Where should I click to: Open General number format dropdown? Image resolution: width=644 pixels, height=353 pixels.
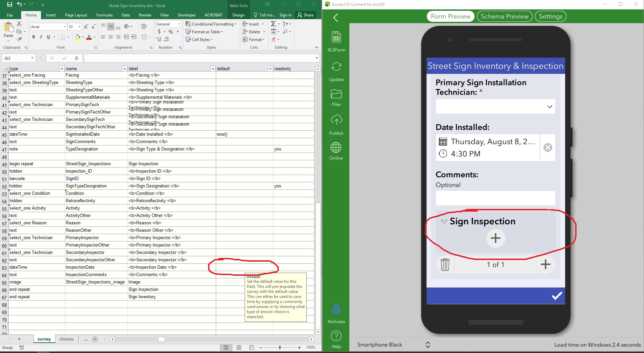pos(179,24)
